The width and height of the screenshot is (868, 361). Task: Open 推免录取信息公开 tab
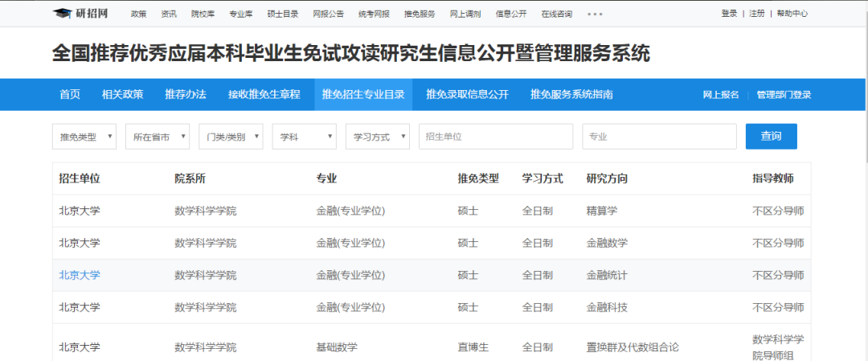point(467,95)
